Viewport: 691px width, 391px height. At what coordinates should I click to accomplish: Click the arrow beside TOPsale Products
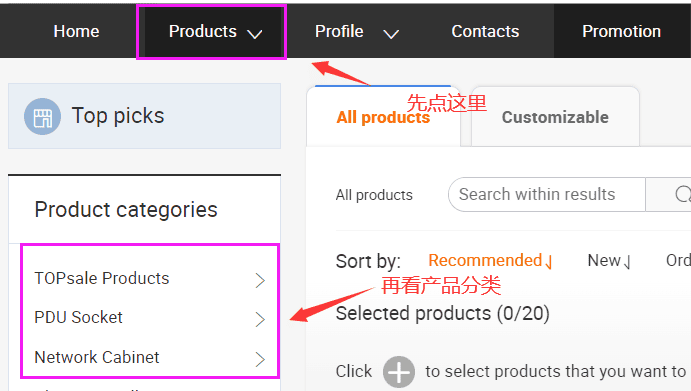(260, 280)
